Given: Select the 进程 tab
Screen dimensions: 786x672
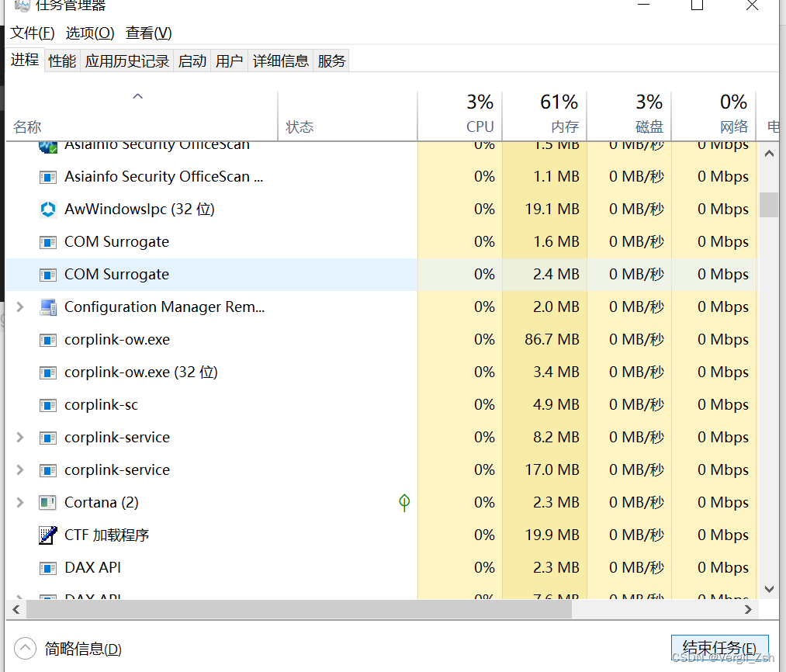Looking at the screenshot, I should [25, 60].
